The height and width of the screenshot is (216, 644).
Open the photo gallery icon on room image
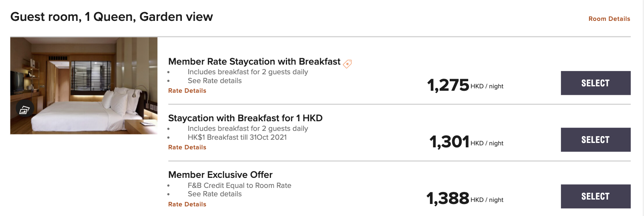click(x=24, y=109)
